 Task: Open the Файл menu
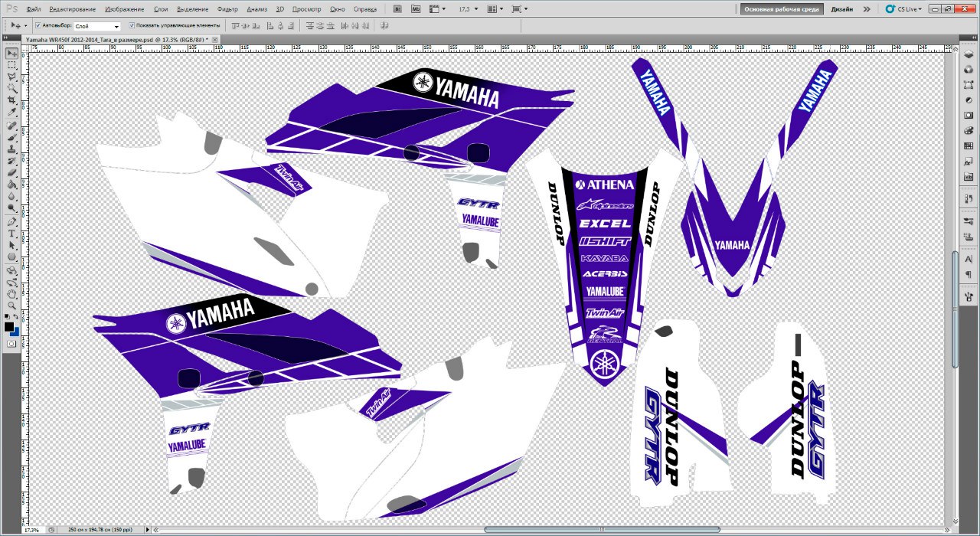pos(33,9)
